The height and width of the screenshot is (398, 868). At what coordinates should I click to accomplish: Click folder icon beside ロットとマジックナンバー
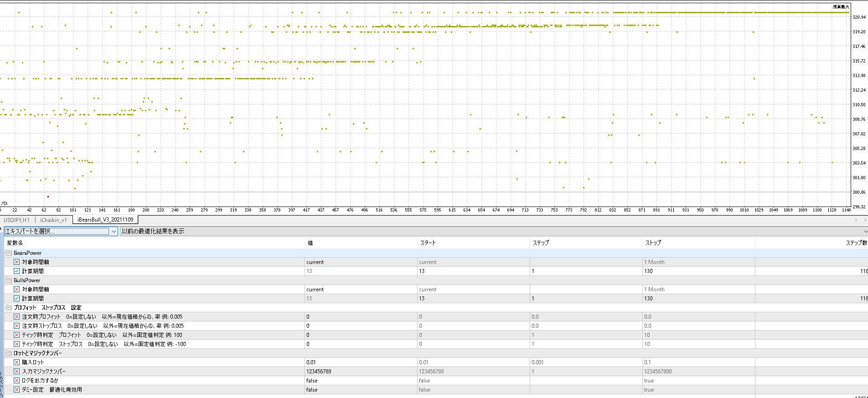pos(8,353)
